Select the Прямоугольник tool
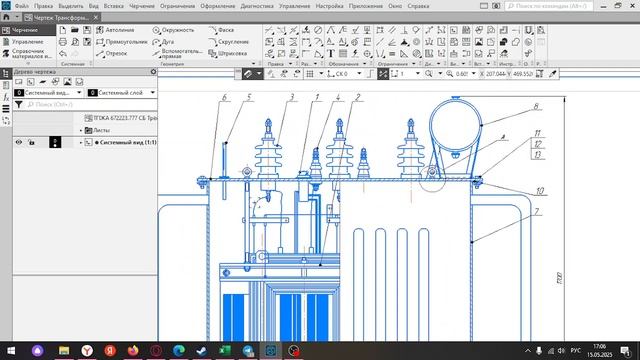This screenshot has height=360, width=640. [121, 42]
